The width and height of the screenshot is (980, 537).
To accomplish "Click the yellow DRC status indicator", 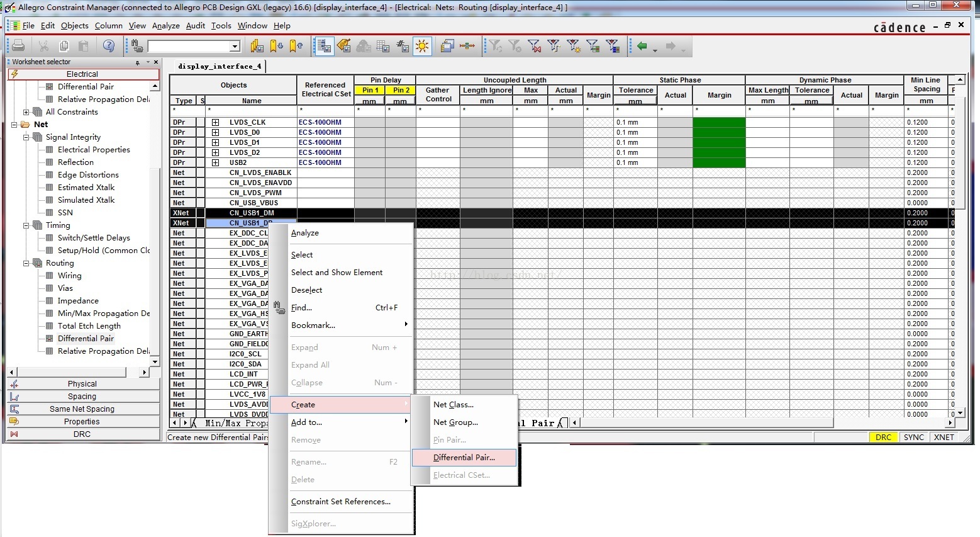I will click(x=883, y=438).
